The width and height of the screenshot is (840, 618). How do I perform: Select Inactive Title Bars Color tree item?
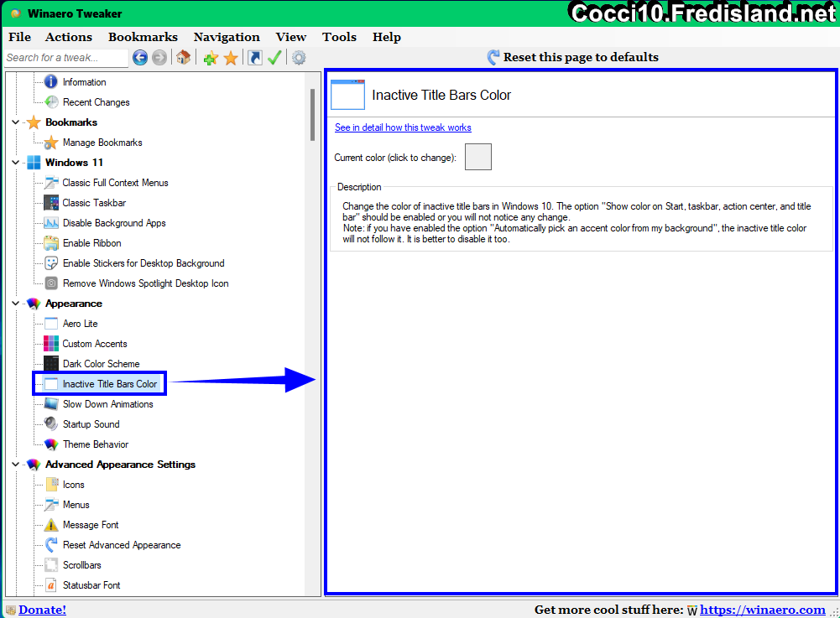[110, 384]
